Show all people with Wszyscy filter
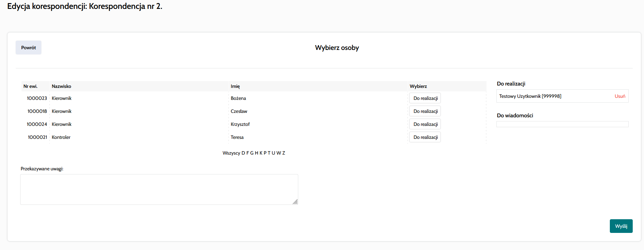644x250 pixels. pos(231,153)
